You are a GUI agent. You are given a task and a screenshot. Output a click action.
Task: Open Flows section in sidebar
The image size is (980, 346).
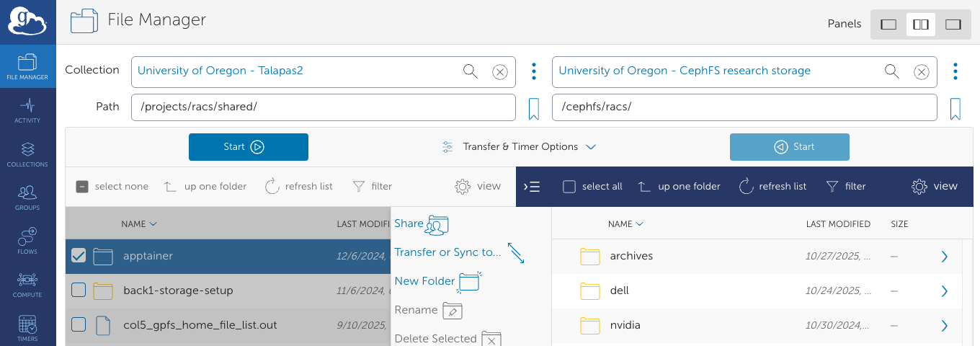pos(27,241)
